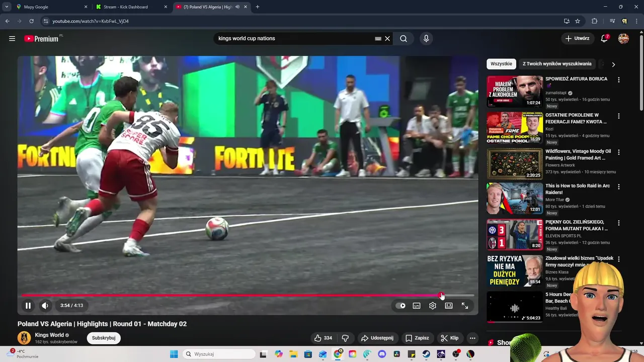The height and width of the screenshot is (362, 644).
Task: Open Steam from the taskbar
Action: point(426,354)
